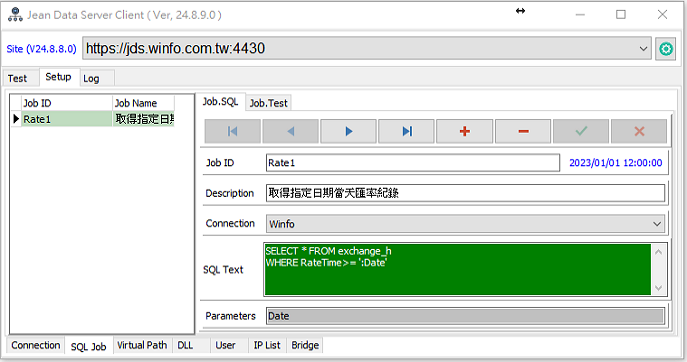Delete the current job with minus
Screen dimensions: 687x362
[523, 131]
